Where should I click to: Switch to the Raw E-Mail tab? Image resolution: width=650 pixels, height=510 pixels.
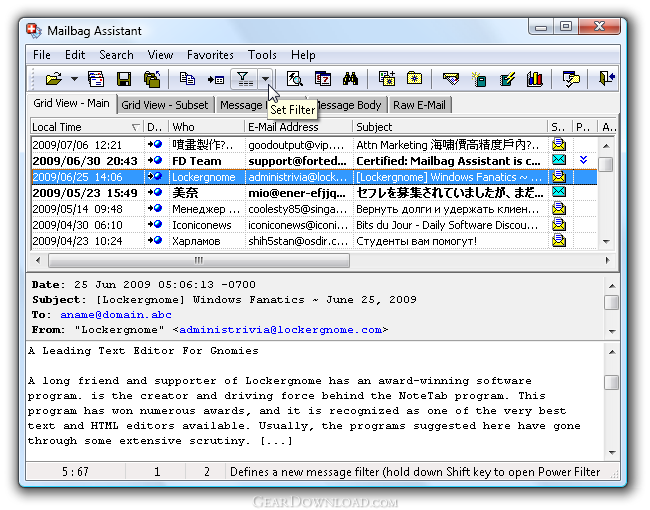click(x=419, y=105)
